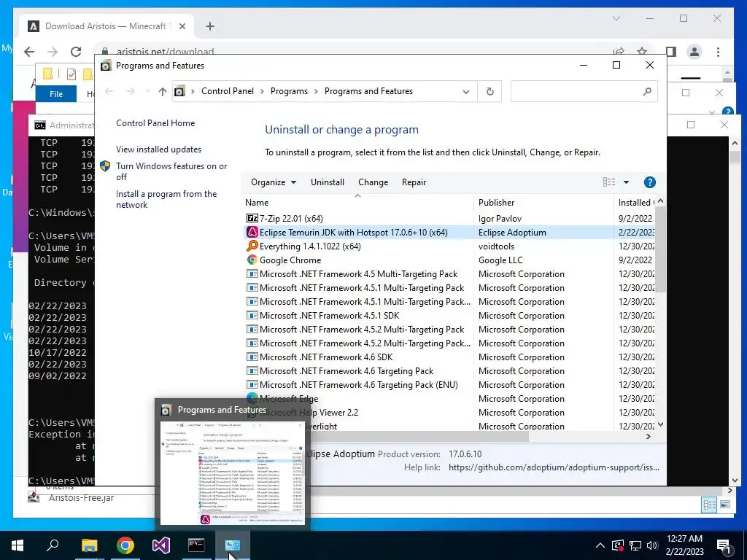747x560 pixels.
Task: Open view options dropdown arrow
Action: pyautogui.click(x=626, y=182)
